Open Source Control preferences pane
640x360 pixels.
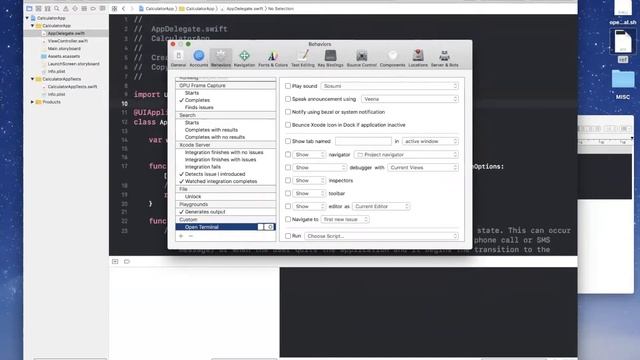[x=362, y=58]
